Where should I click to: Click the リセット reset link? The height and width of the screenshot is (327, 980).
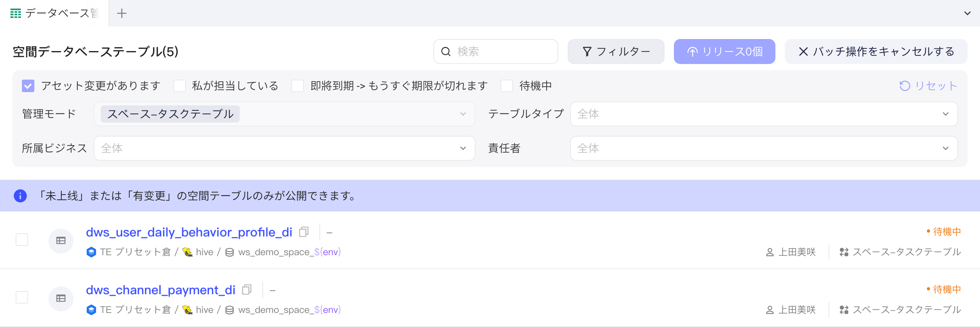click(x=928, y=86)
